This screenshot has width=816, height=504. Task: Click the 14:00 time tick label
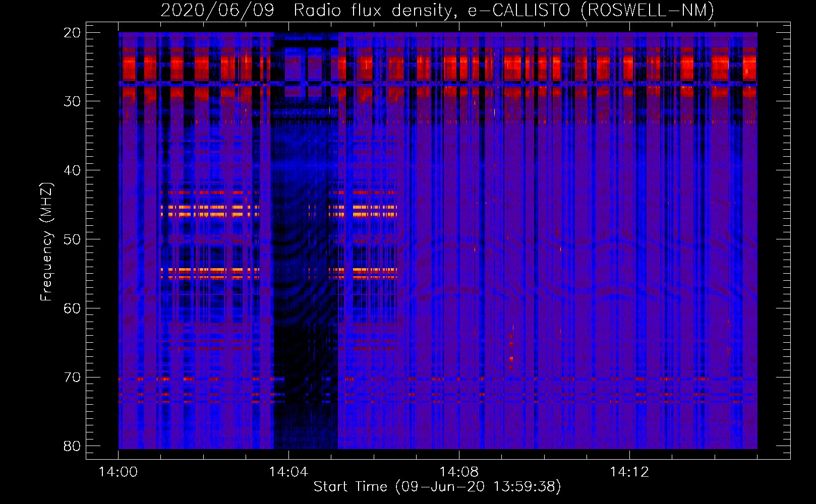click(119, 472)
